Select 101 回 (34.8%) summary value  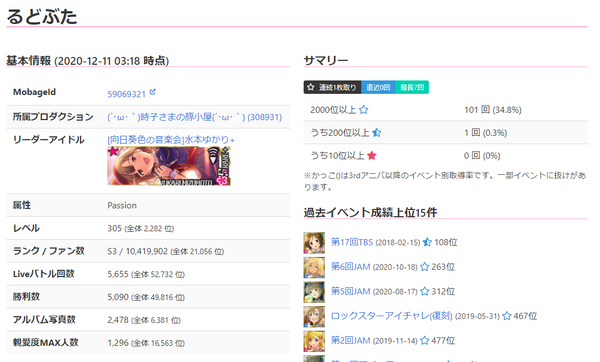pos(493,110)
